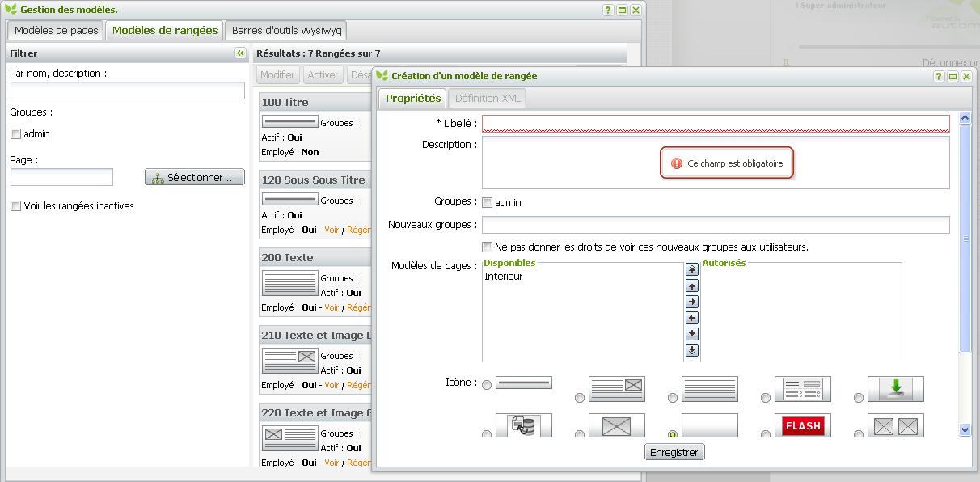980x482 pixels.
Task: Choose the single line title icon radio
Action: click(487, 386)
